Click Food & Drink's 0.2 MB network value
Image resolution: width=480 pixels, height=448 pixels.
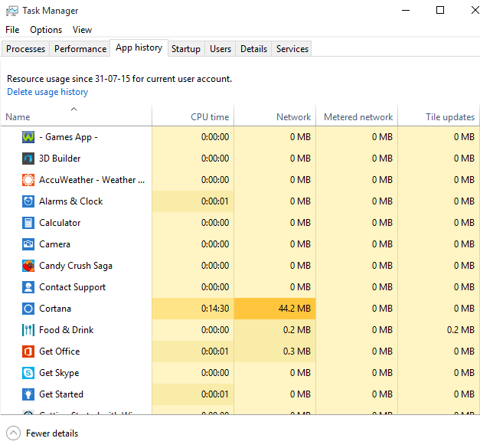pyautogui.click(x=296, y=330)
